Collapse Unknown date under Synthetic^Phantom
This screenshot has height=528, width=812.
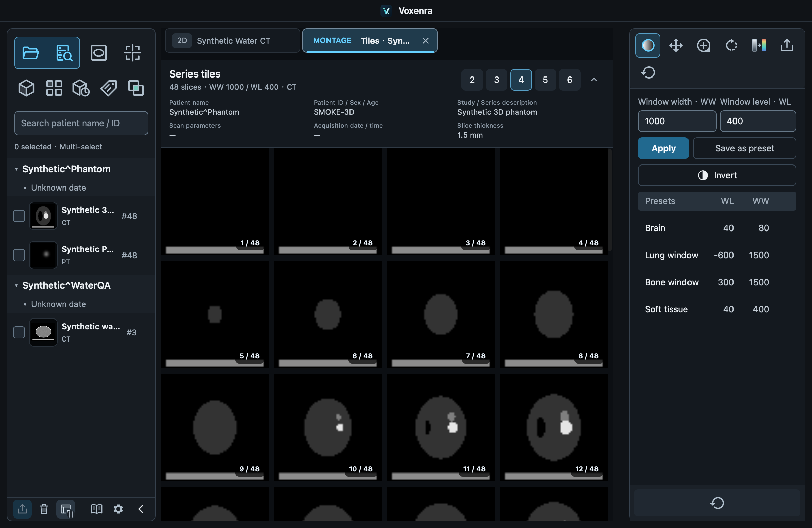(x=25, y=188)
